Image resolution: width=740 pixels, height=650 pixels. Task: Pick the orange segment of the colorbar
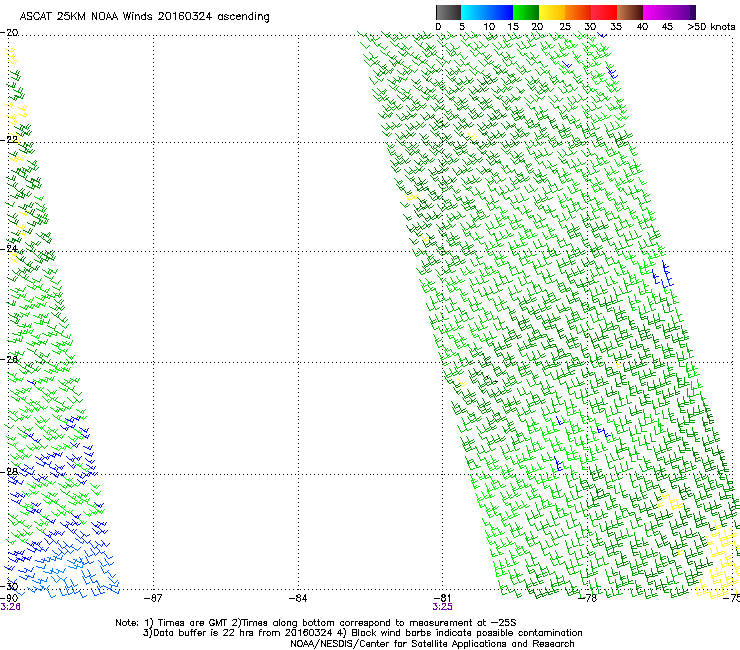click(x=578, y=12)
